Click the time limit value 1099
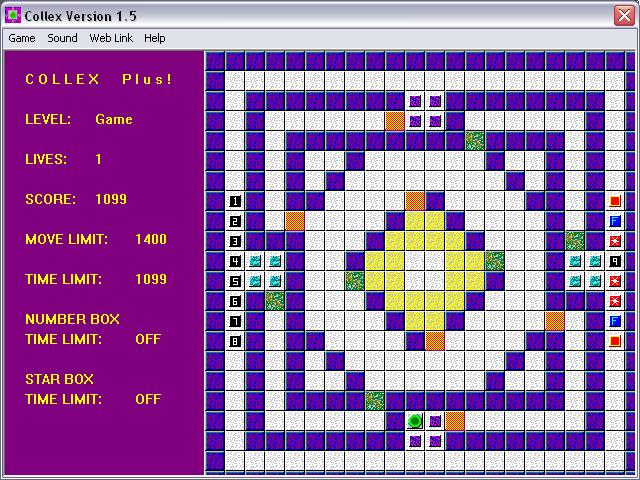The image size is (640, 480). pyautogui.click(x=151, y=279)
